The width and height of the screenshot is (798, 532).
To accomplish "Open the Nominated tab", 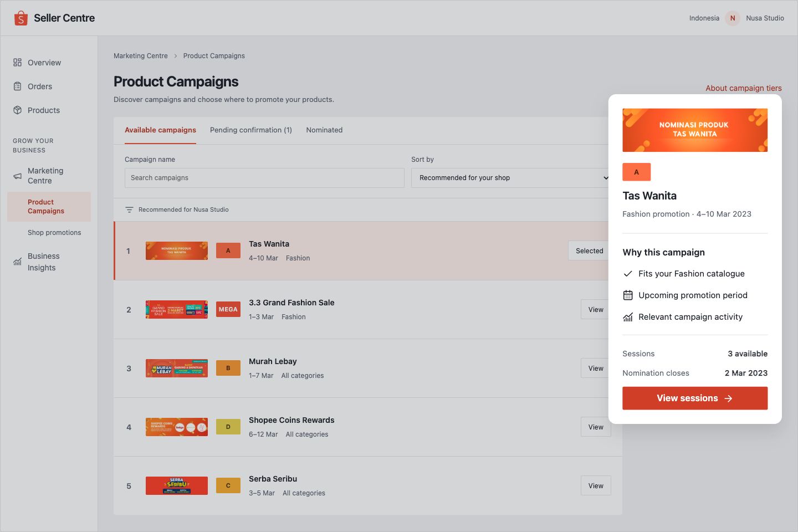I will tap(324, 130).
